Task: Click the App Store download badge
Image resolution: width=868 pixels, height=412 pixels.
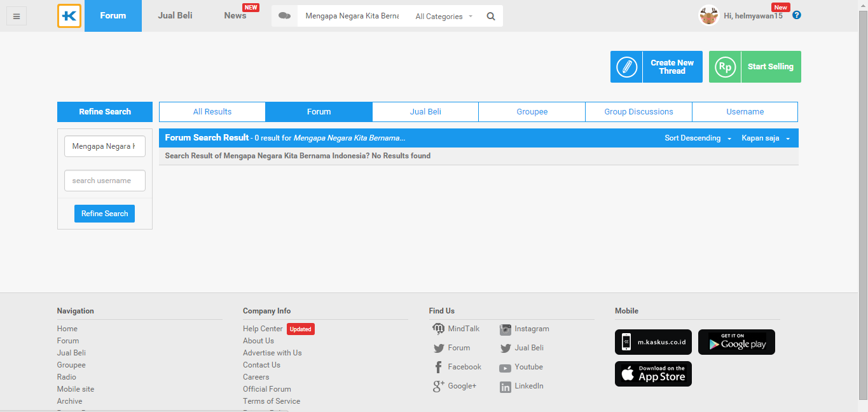Action: pyautogui.click(x=653, y=374)
